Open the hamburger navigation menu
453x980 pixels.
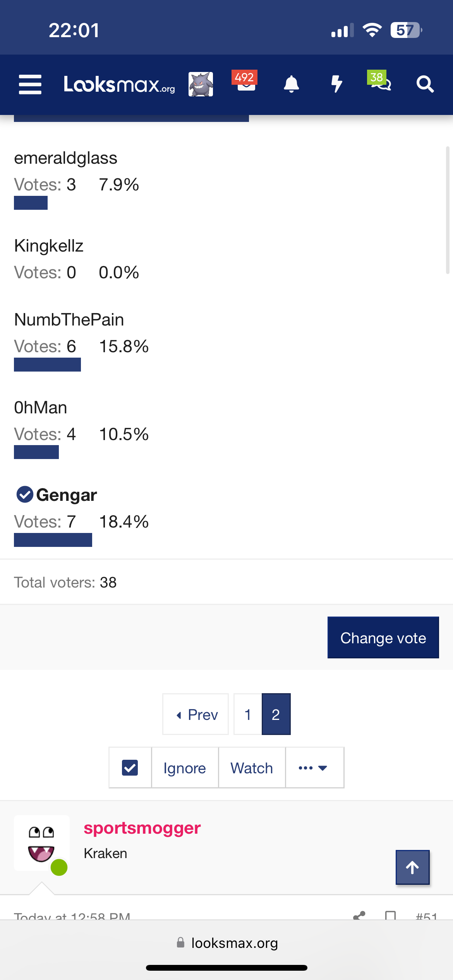(x=30, y=84)
